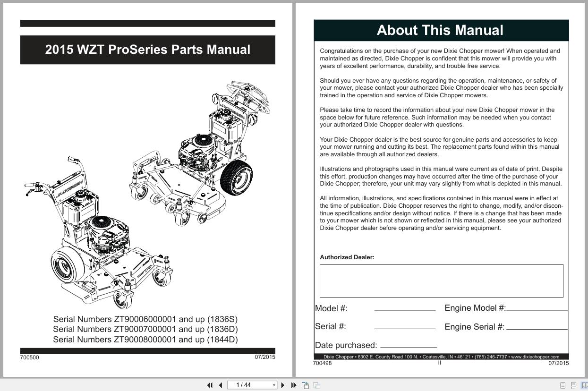Click document number 700500

click(29, 357)
